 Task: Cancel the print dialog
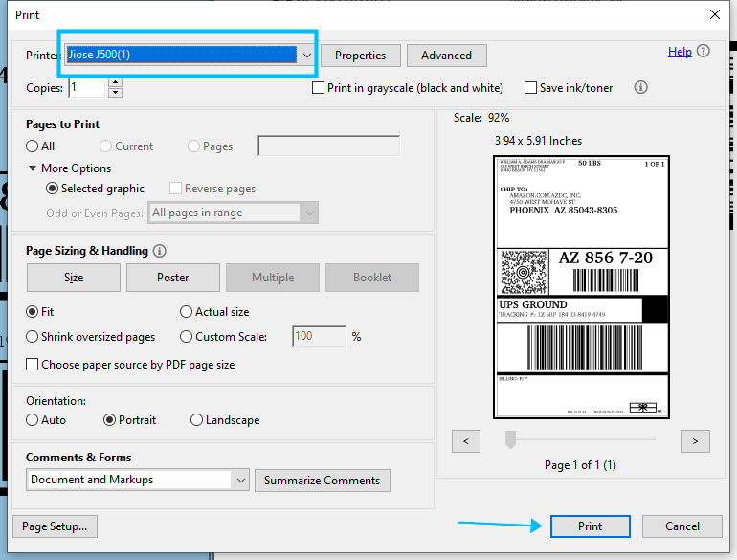tap(682, 526)
